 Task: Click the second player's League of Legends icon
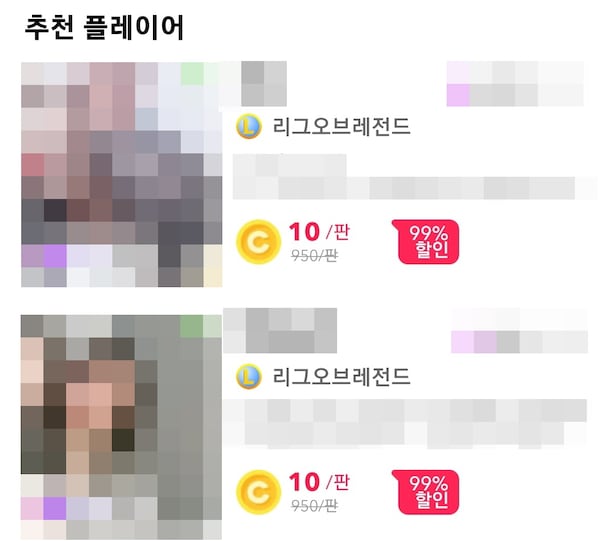[249, 376]
